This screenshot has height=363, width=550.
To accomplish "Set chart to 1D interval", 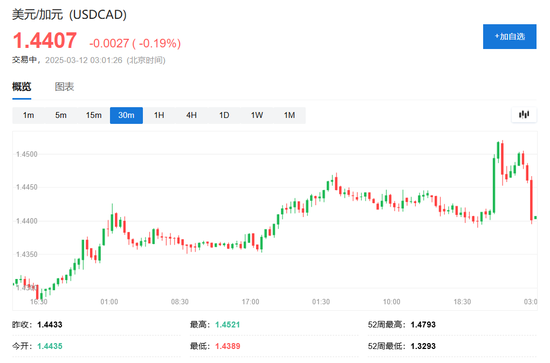I will click(x=224, y=115).
